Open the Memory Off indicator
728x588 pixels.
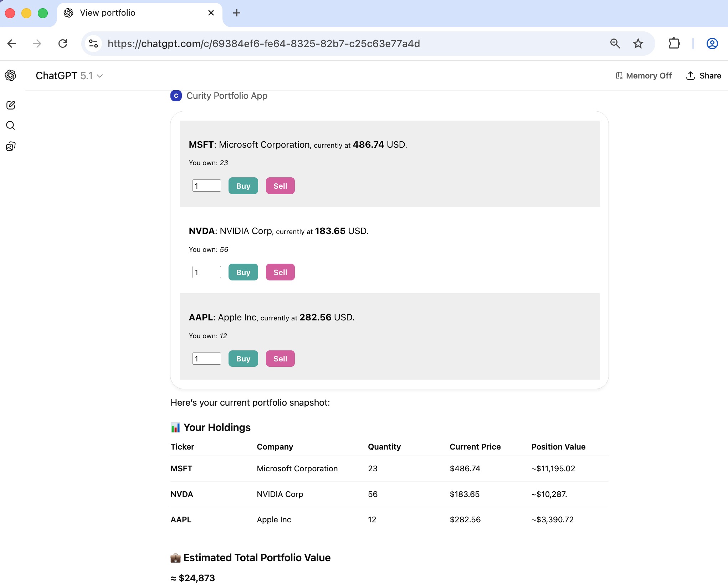tap(643, 76)
